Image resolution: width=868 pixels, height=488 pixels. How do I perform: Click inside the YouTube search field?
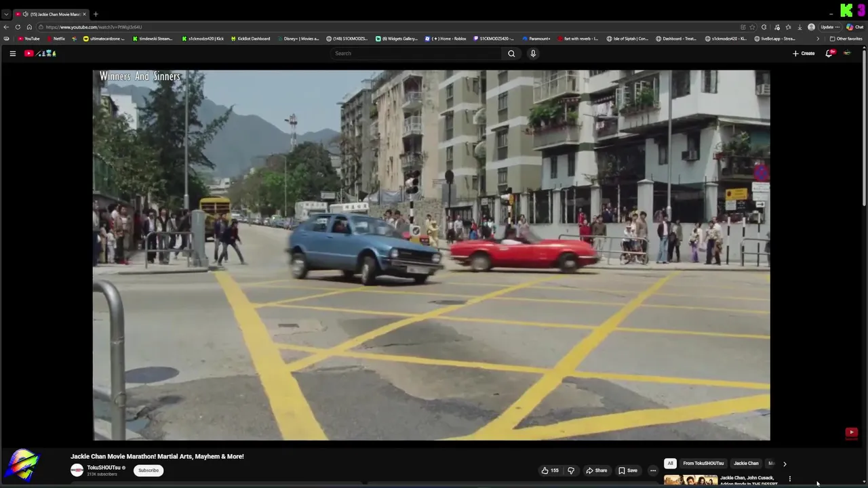pos(416,54)
